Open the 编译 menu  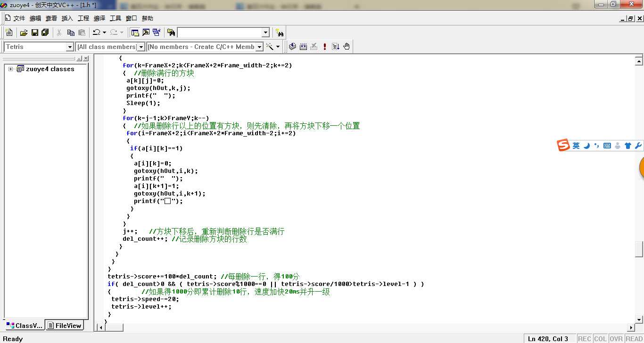[x=99, y=18]
